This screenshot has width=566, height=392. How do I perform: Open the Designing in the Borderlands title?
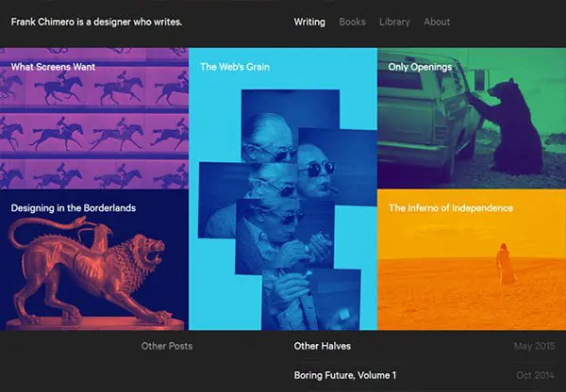pyautogui.click(x=74, y=208)
